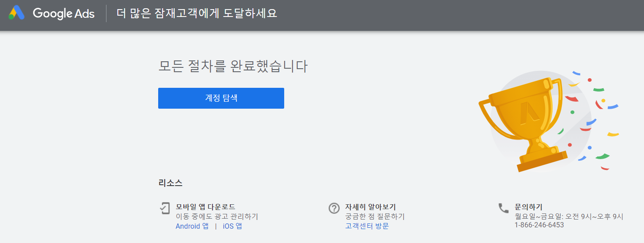Click the phone contact icon
644x243 pixels.
(x=503, y=208)
